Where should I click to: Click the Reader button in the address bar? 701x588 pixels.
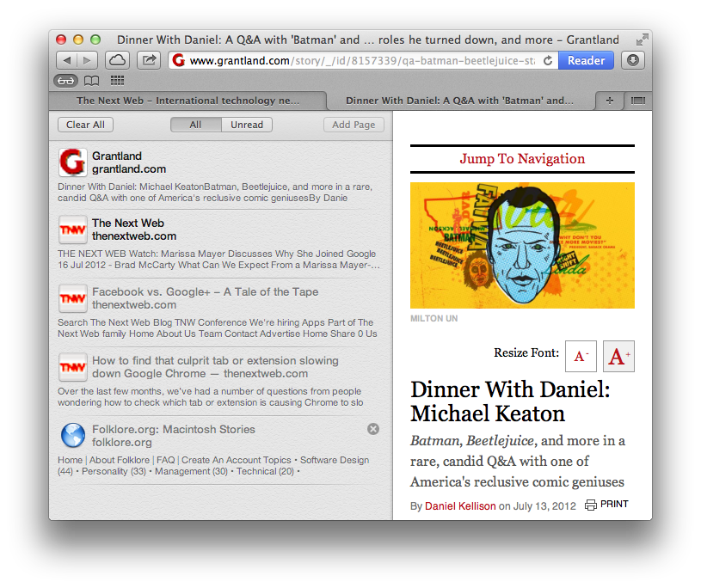point(586,60)
